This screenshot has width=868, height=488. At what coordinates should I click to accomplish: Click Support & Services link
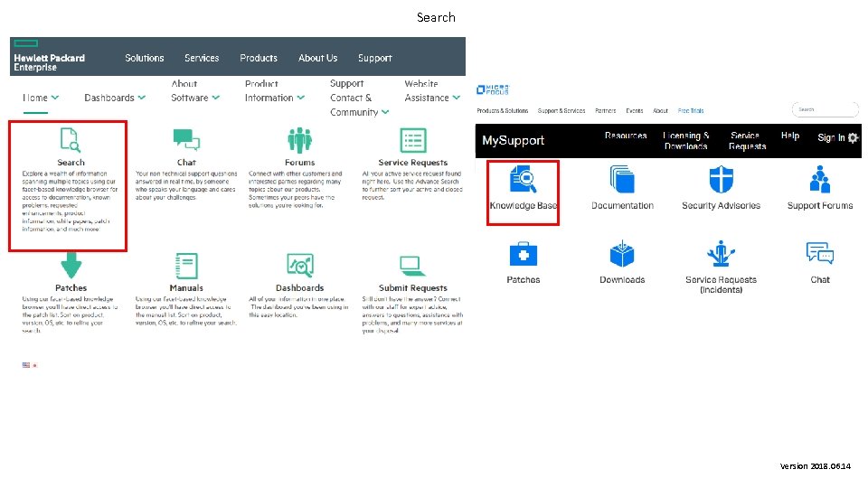click(x=561, y=110)
